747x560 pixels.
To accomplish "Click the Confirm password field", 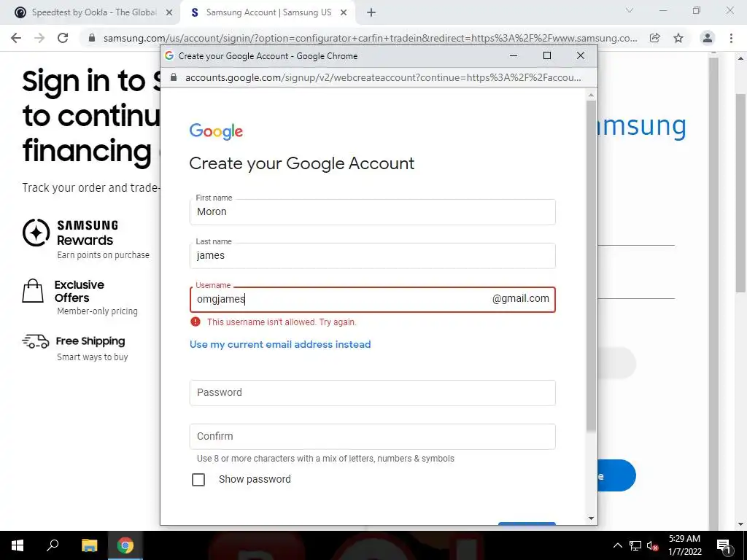I will tap(373, 437).
